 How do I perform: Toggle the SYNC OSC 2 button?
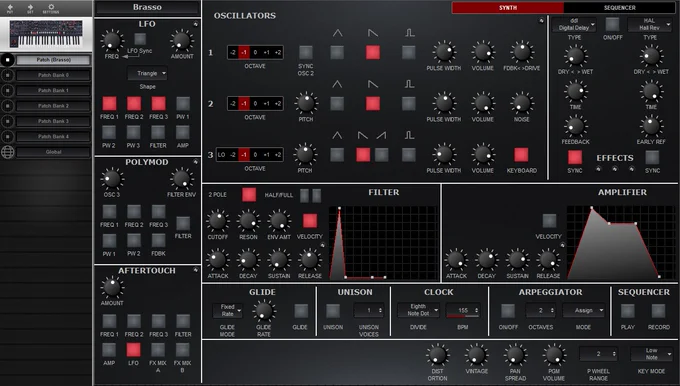[306, 52]
